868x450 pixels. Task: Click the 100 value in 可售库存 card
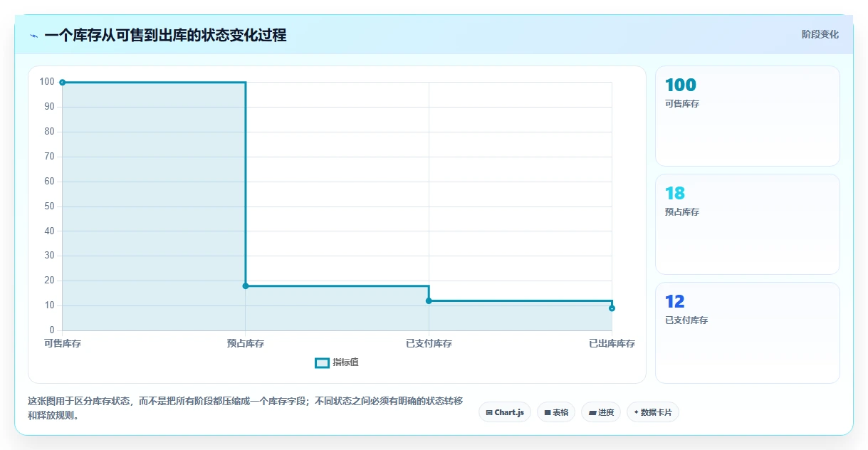click(x=681, y=85)
